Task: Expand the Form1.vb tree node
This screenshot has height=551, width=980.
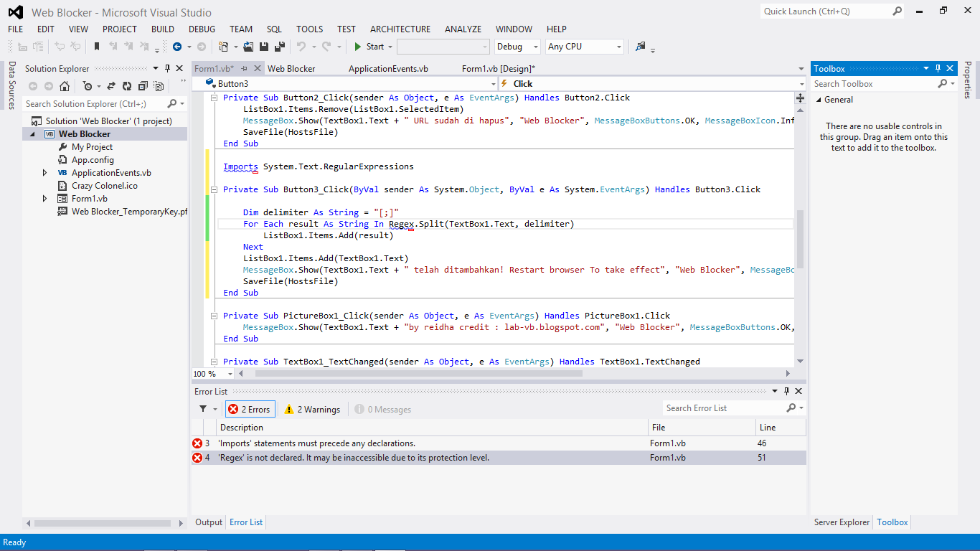Action: click(x=44, y=199)
